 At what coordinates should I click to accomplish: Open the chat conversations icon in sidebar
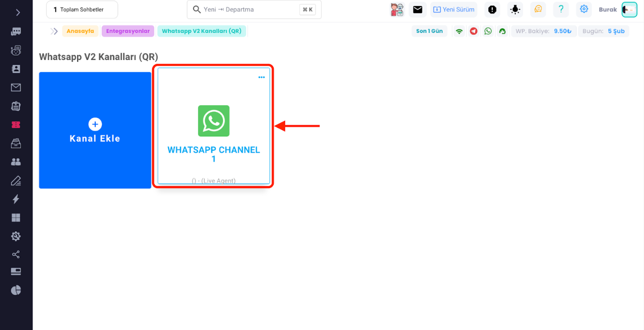[x=16, y=31]
